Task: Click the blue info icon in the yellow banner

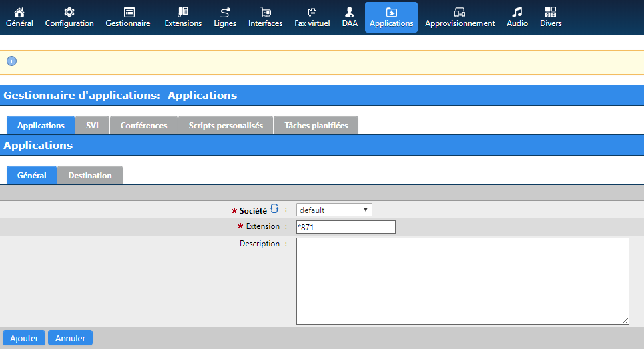Action: 11,61
